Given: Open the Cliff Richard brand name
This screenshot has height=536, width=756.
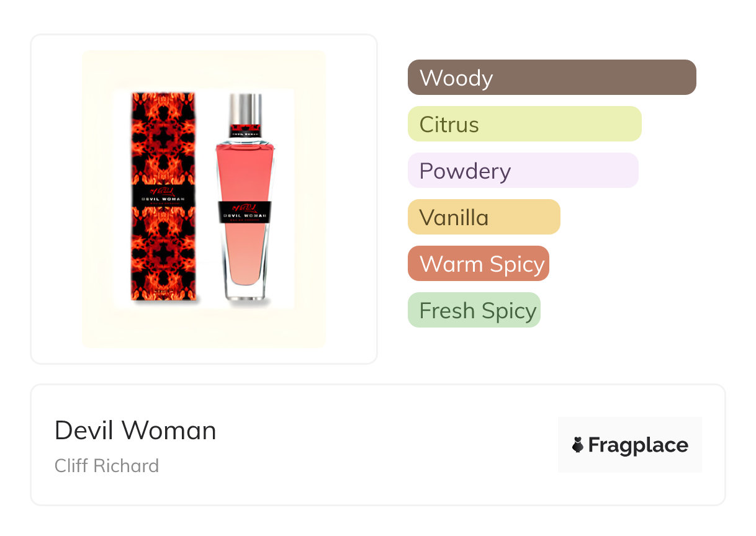Looking at the screenshot, I should click(x=107, y=466).
